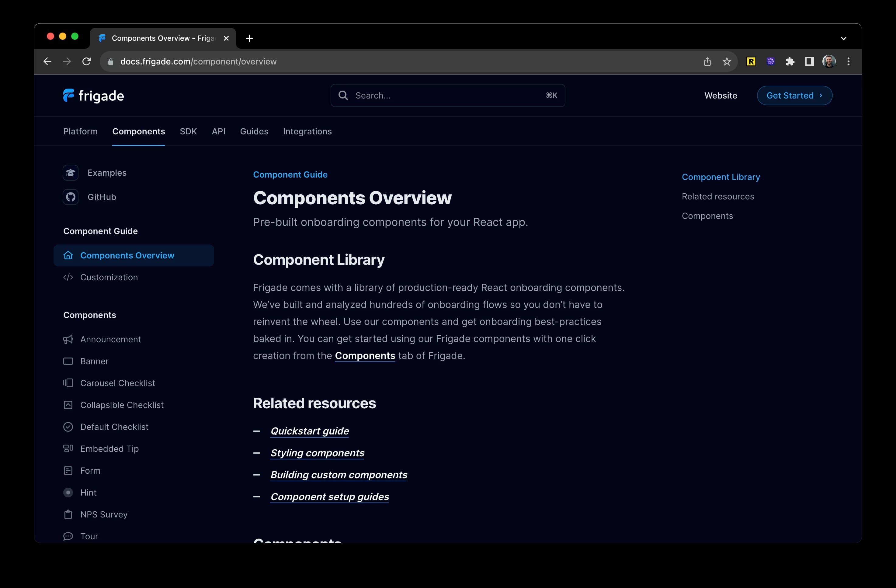
Task: Toggle the browser side panel icon
Action: (809, 61)
